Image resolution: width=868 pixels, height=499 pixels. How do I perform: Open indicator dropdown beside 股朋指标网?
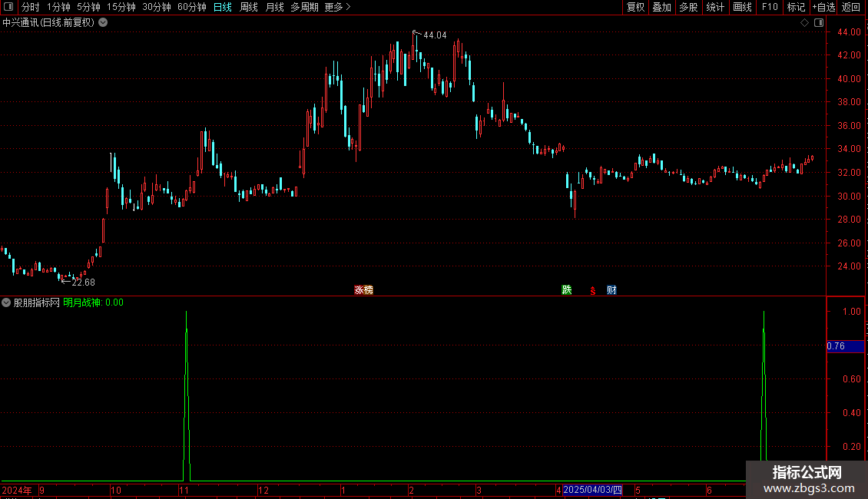click(x=6, y=302)
